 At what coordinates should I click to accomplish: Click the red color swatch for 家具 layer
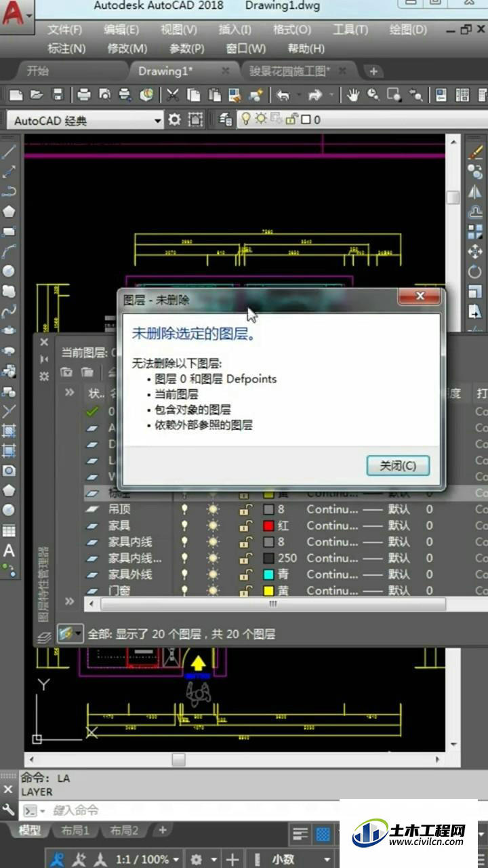click(x=268, y=526)
